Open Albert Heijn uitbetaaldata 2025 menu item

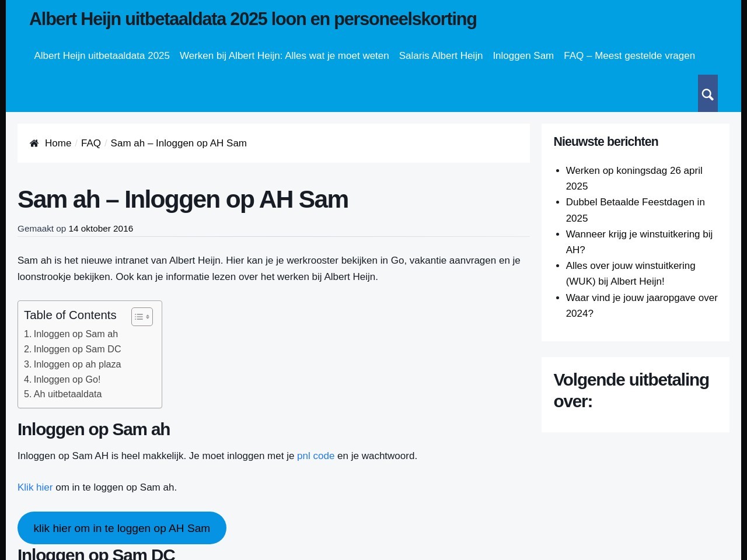pyautogui.click(x=102, y=56)
